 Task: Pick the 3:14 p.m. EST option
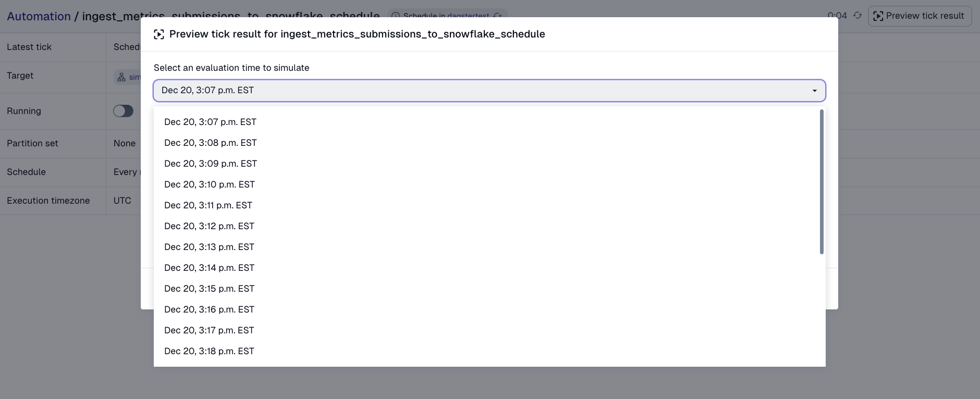209,268
